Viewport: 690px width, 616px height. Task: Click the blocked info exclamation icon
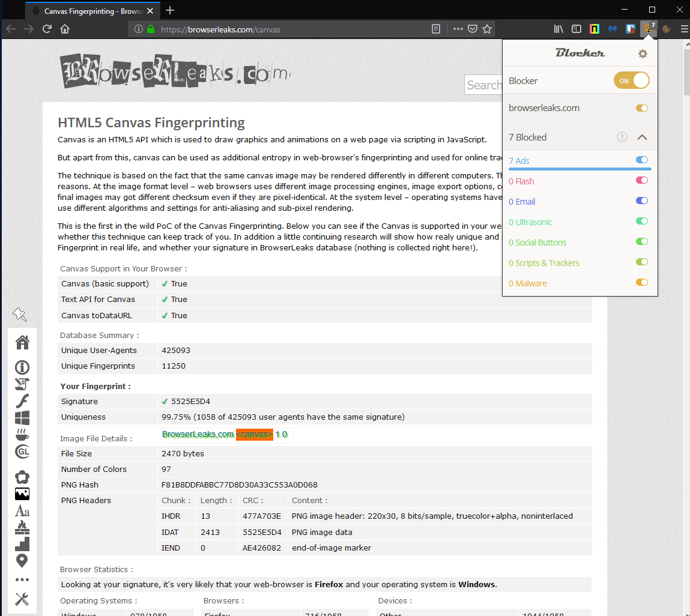(622, 137)
